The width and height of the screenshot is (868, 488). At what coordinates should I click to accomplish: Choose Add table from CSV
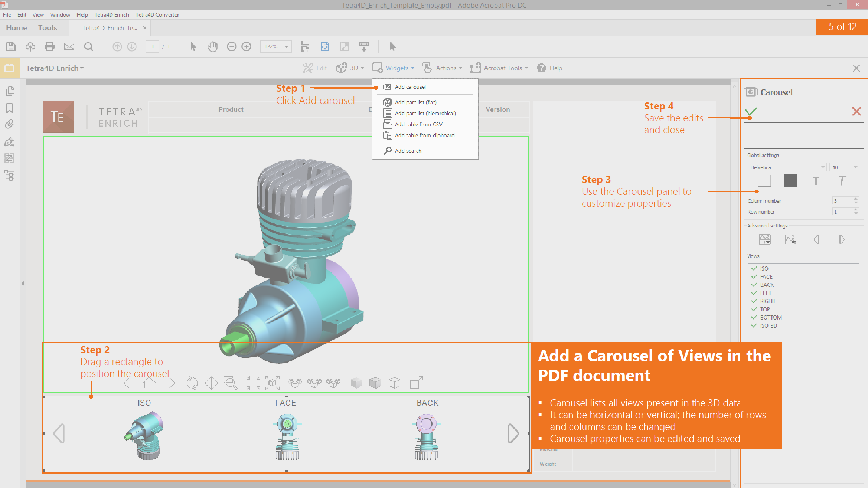425,124
